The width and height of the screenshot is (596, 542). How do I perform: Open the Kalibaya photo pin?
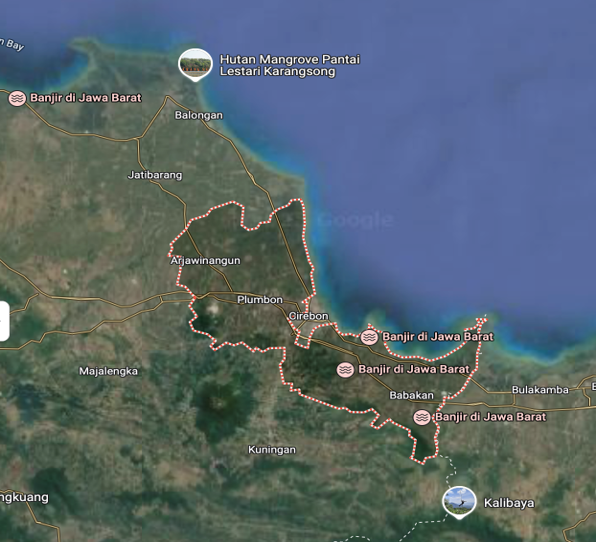(x=459, y=502)
